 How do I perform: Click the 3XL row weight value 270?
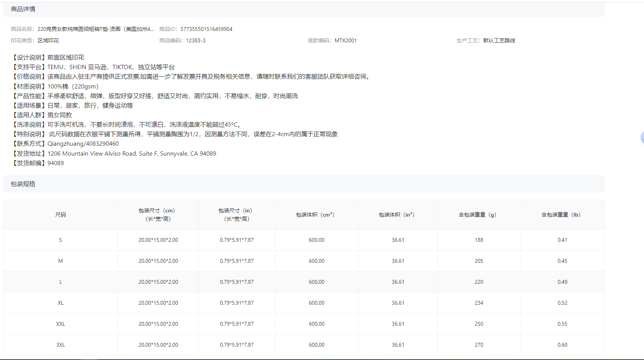pos(479,345)
